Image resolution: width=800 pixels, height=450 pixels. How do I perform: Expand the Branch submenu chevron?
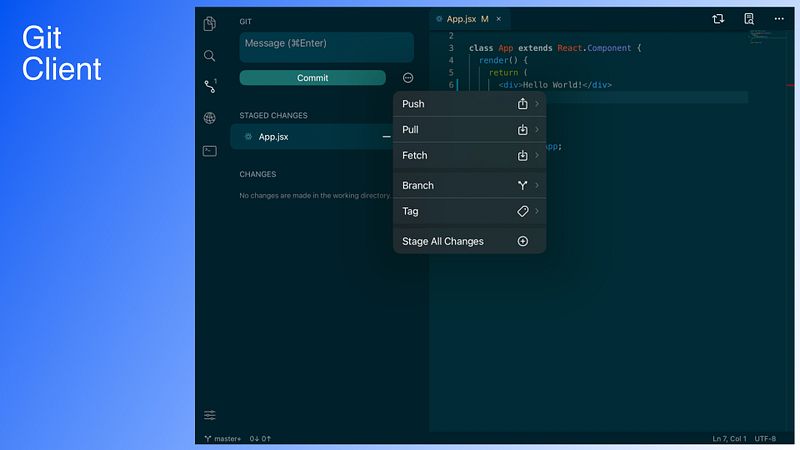coord(537,185)
